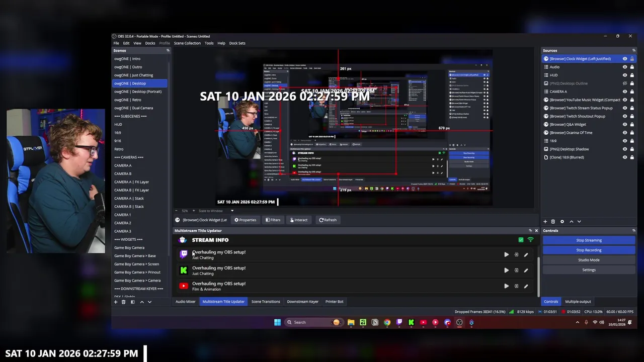The height and width of the screenshot is (362, 644).
Task: Click the play icon on the YouTube row
Action: pos(506,286)
